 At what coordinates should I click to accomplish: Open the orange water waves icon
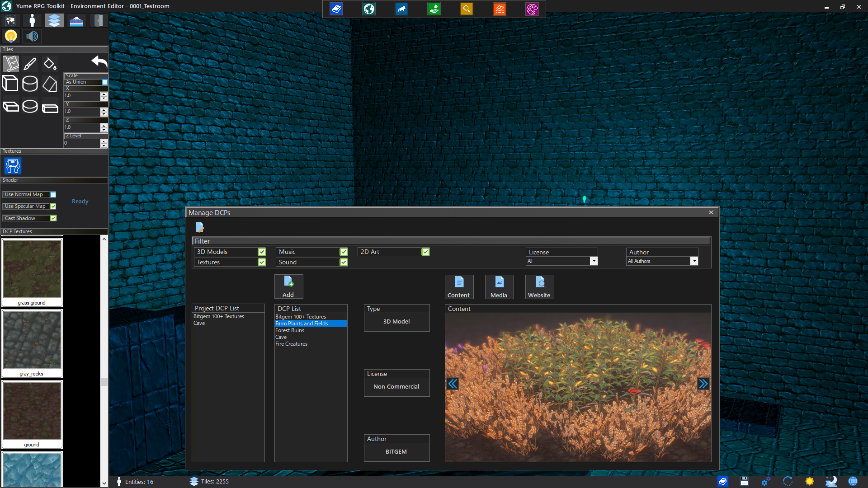pos(500,9)
